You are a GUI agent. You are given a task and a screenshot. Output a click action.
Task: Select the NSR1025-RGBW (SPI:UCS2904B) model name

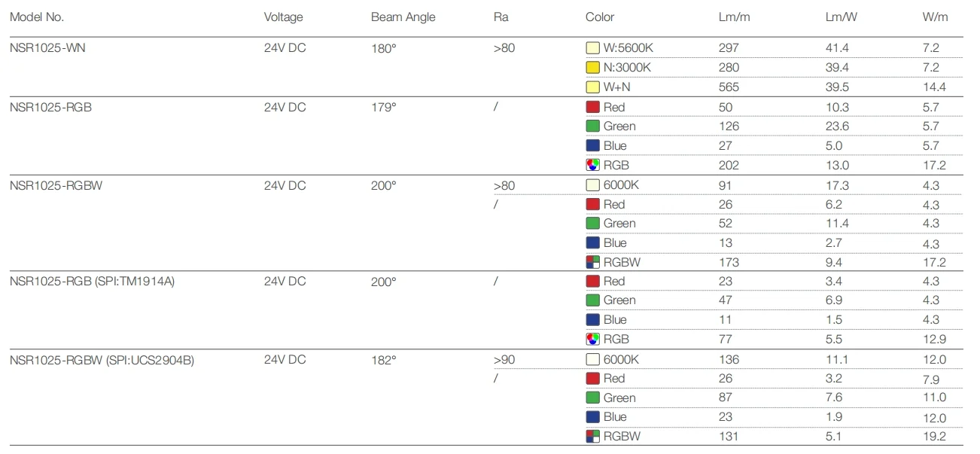[102, 360]
